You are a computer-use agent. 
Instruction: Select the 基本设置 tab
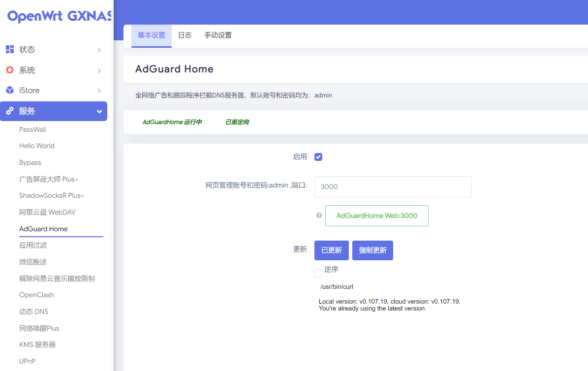click(x=152, y=35)
